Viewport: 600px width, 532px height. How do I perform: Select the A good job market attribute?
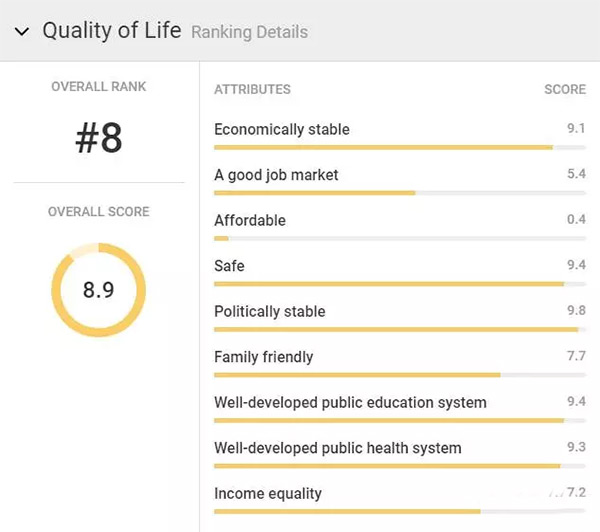point(276,175)
